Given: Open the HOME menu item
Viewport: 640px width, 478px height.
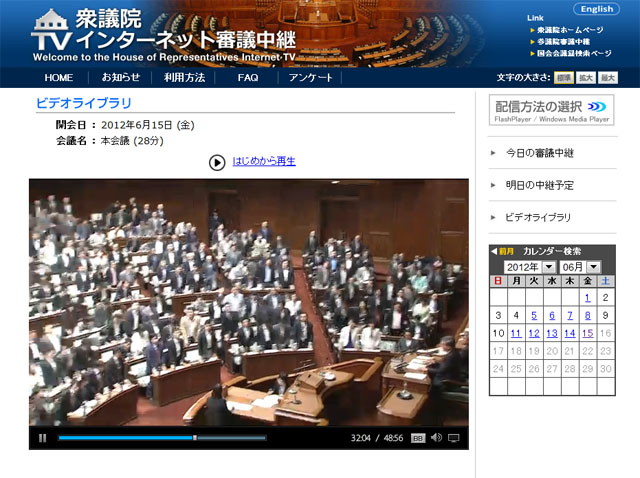Looking at the screenshot, I should 58,77.
